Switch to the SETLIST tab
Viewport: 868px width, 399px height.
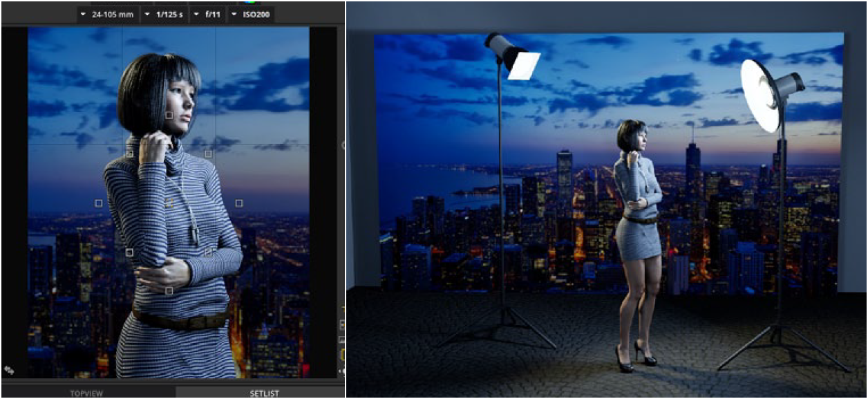click(x=261, y=393)
